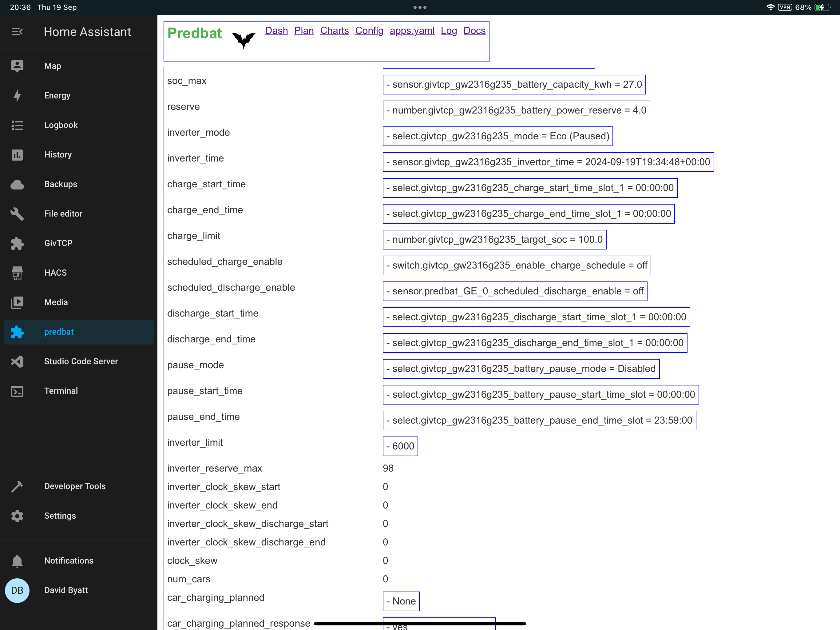840x630 pixels.
Task: Select the target_soc = 100.0 value
Action: 494,240
